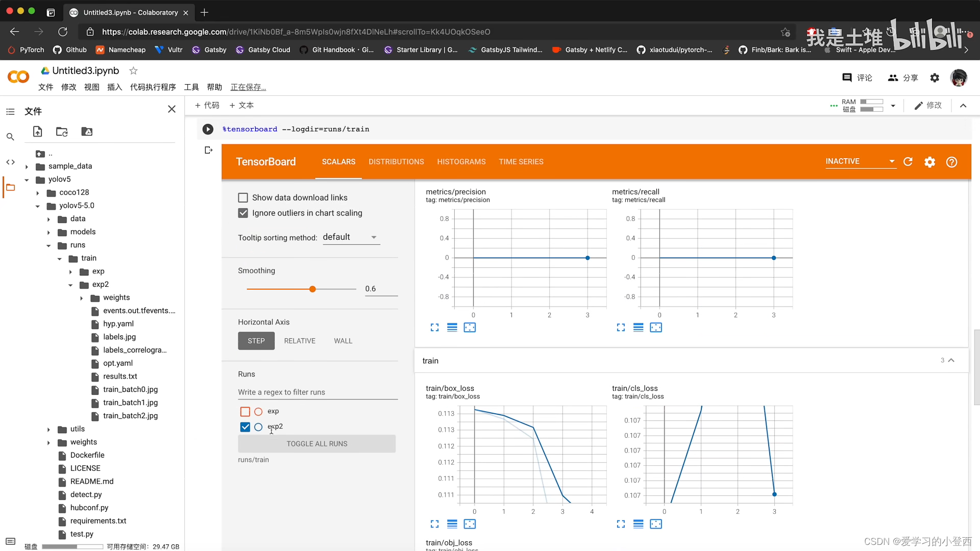Click the Smoothing slider handle
Screen dimensions: 980x551
tap(312, 289)
